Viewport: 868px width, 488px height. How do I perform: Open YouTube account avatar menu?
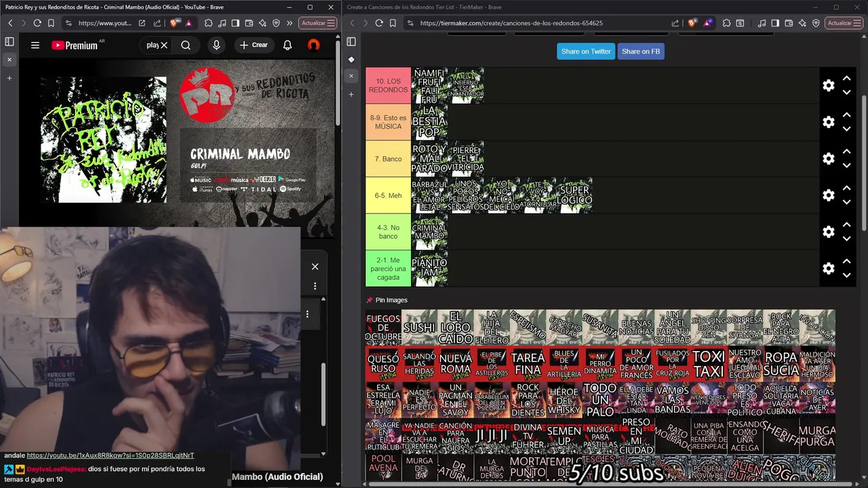tap(313, 45)
